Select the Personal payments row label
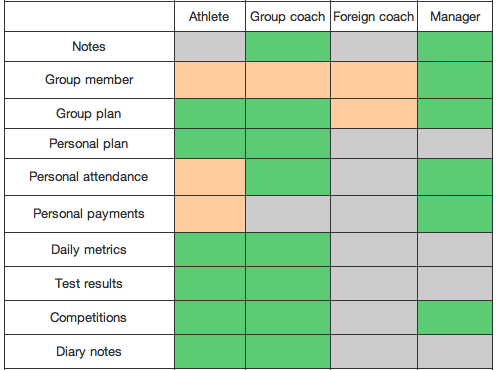 click(x=89, y=214)
